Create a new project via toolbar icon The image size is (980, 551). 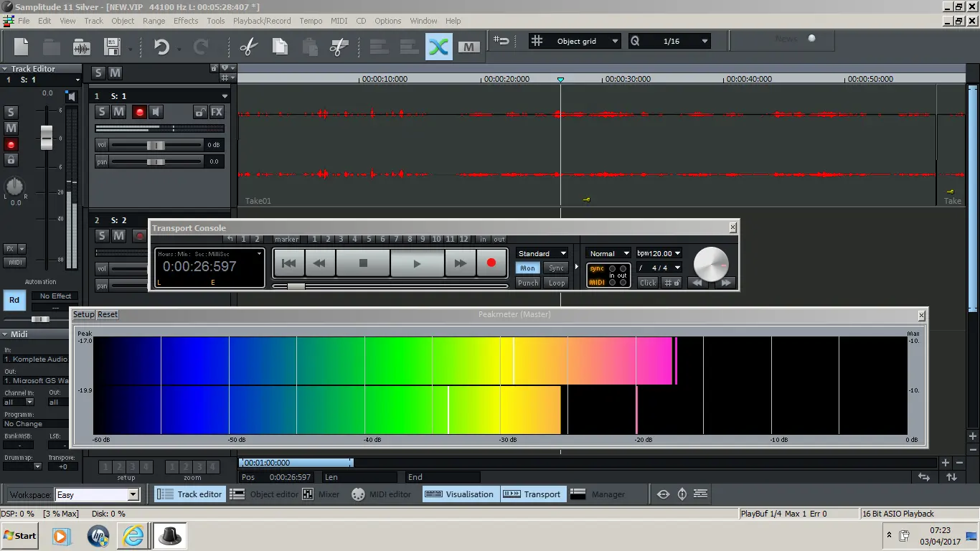point(22,47)
